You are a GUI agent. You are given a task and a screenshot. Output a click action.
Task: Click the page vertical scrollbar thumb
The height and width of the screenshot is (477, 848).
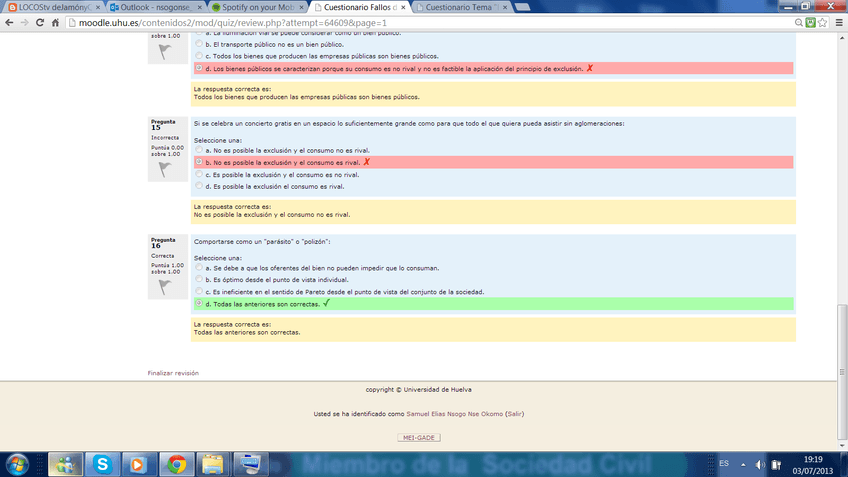(x=842, y=373)
